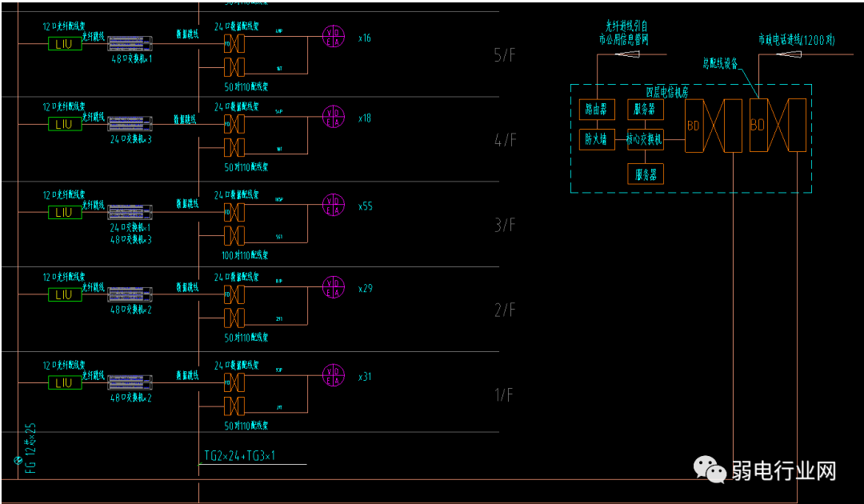
Task: Select the LIU box on floor 1/F
Action: pyautogui.click(x=65, y=383)
